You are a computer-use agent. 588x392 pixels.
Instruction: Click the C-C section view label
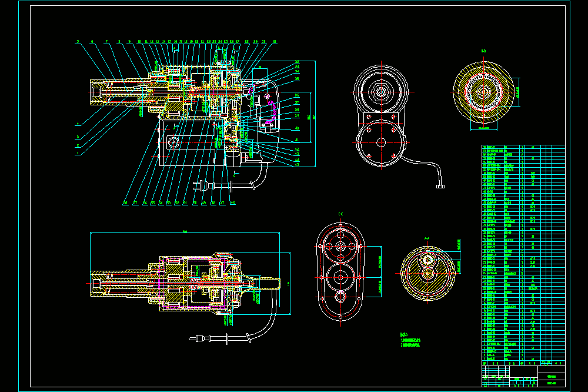pyautogui.click(x=341, y=214)
